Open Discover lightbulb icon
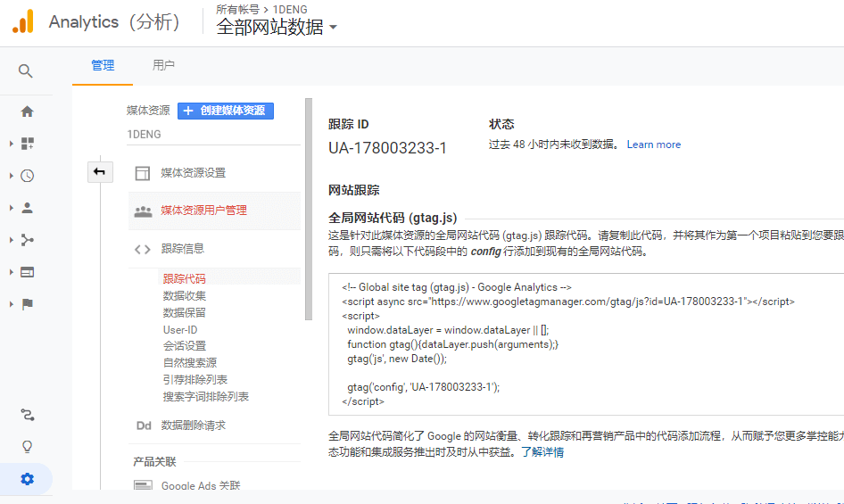The width and height of the screenshot is (844, 504). click(x=27, y=447)
